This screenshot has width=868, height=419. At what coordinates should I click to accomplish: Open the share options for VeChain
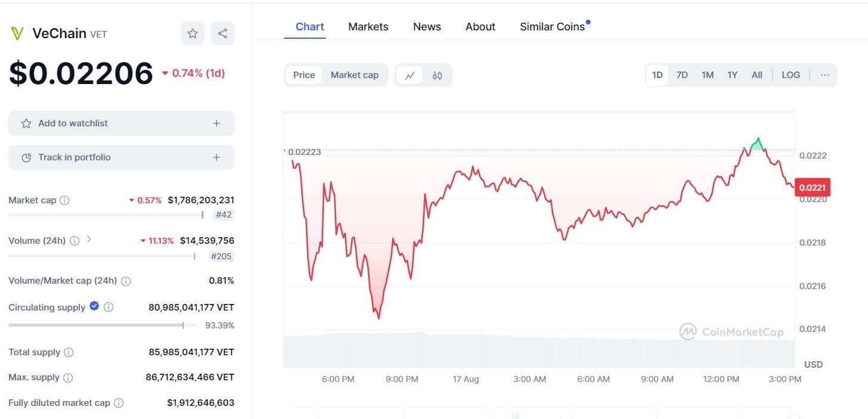[222, 33]
